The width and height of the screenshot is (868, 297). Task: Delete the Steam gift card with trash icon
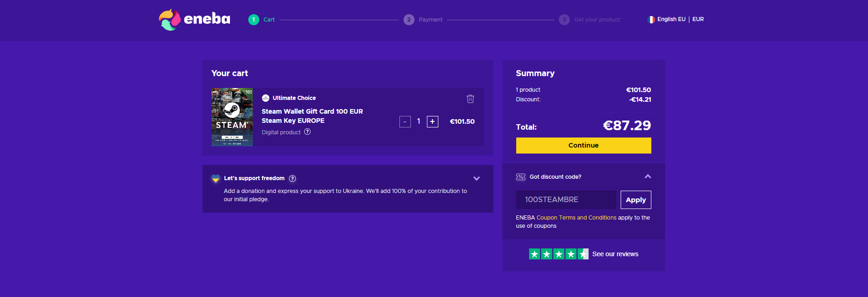tap(470, 99)
